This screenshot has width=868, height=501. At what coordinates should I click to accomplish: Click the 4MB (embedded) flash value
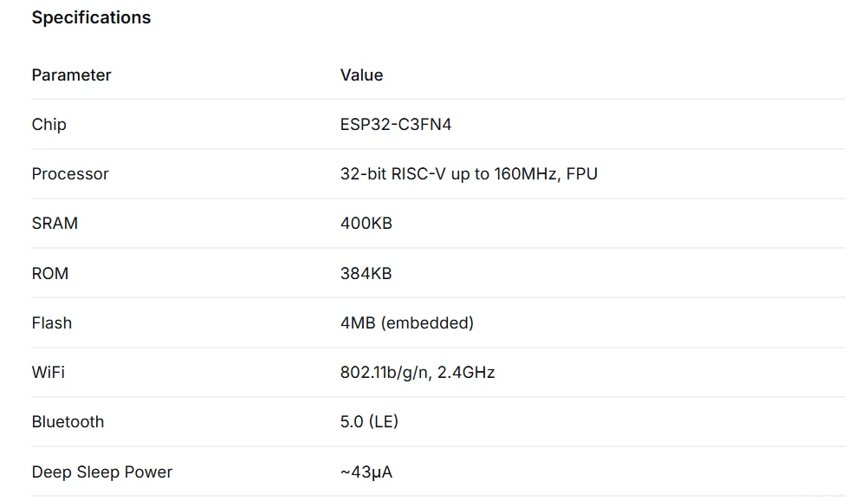[x=407, y=322]
